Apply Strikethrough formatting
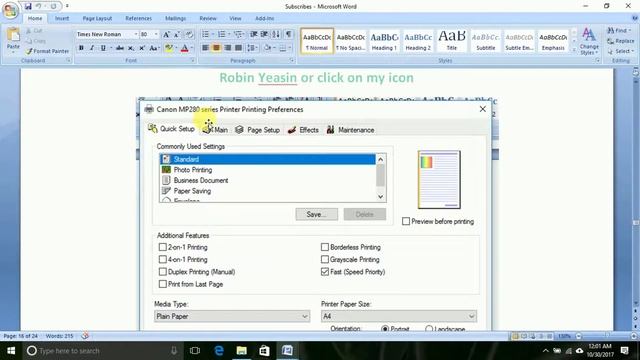The height and width of the screenshot is (360, 640). [120, 48]
